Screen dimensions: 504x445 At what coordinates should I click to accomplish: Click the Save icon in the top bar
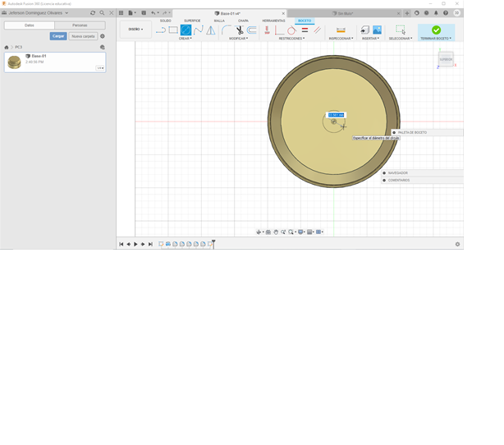pos(144,13)
